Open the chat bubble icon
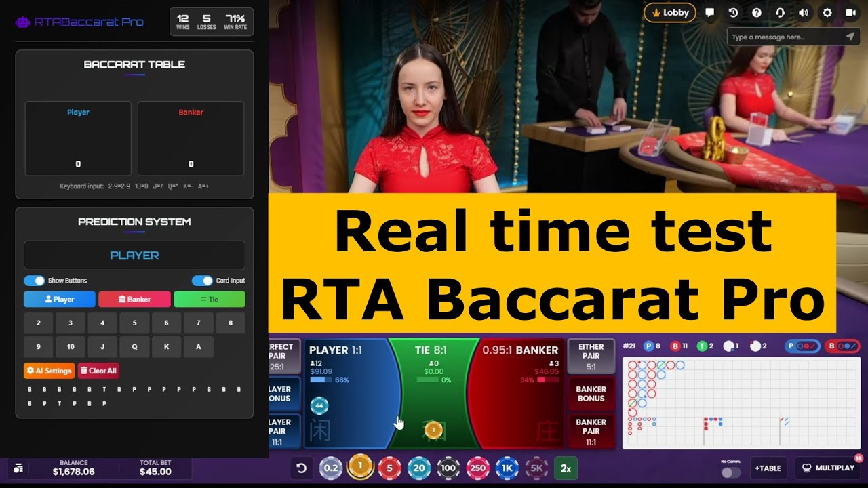868x488 pixels. click(710, 12)
